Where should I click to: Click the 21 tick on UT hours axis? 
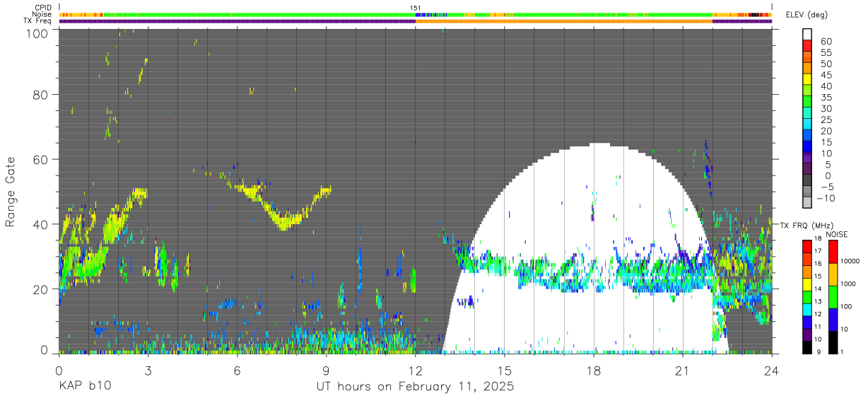tap(683, 370)
